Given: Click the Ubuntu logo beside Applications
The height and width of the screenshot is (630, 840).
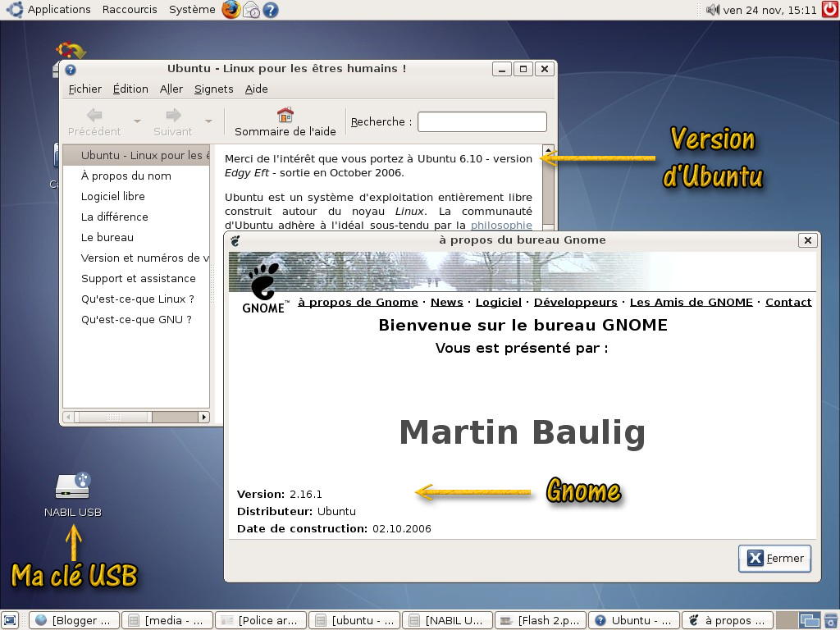Looking at the screenshot, I should pos(14,9).
